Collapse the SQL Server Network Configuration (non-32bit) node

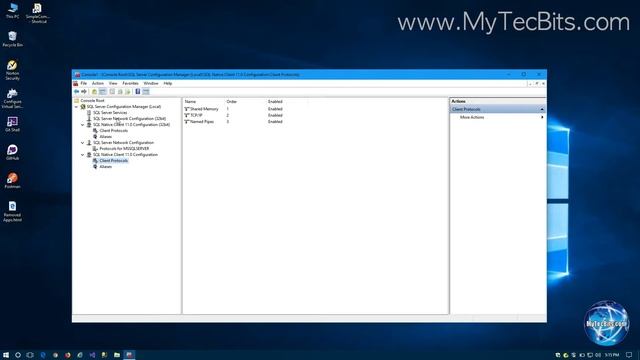82,143
